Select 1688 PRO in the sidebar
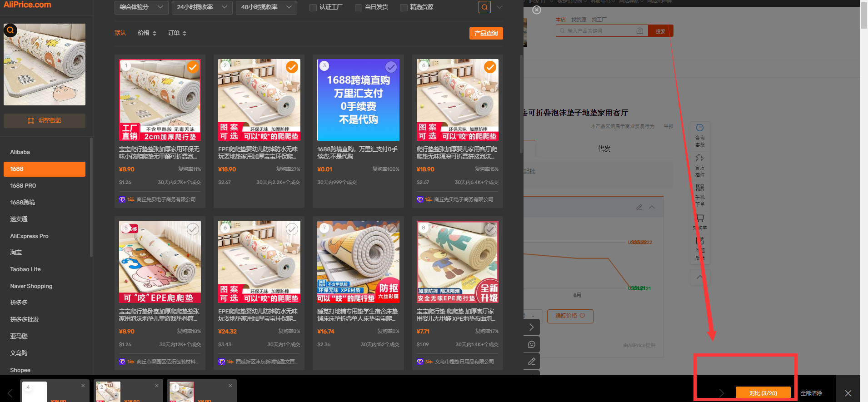Screen dimensions: 868x402 (45, 186)
